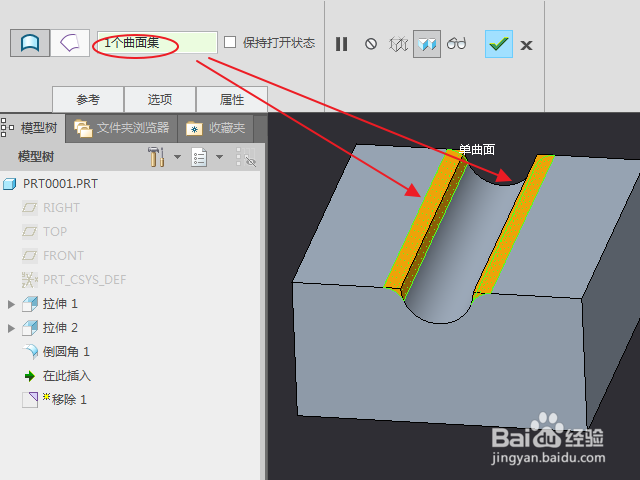Screen dimensions: 640x480
Task: Select the TOP datum plane
Action: click(55, 231)
